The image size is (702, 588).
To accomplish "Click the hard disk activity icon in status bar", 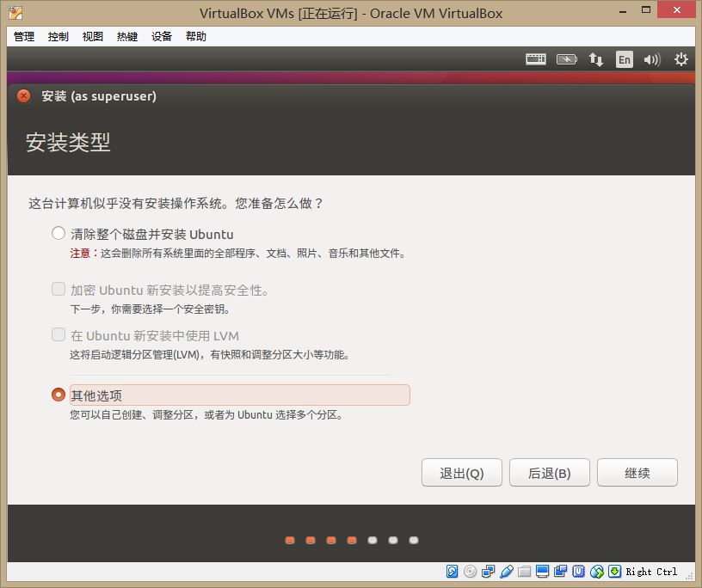I will point(452,572).
